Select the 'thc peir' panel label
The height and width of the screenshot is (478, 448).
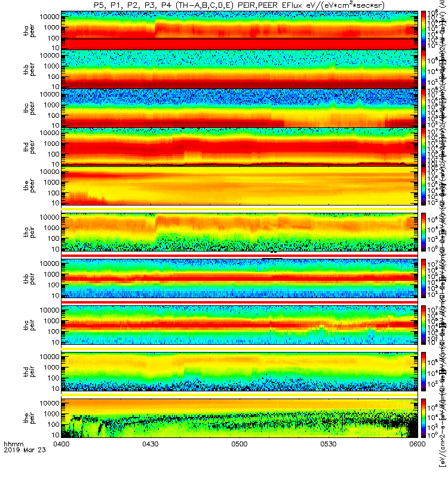pyautogui.click(x=29, y=325)
